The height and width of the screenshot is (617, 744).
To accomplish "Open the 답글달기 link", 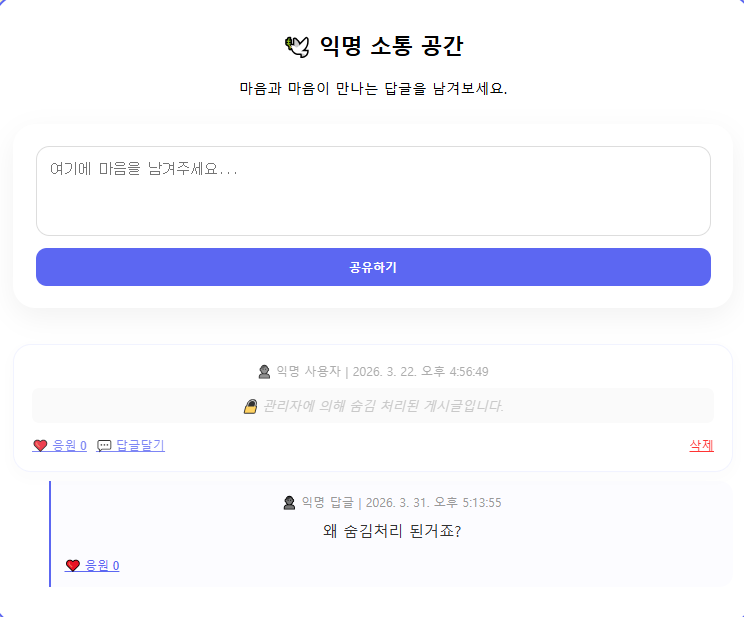I will point(140,446).
